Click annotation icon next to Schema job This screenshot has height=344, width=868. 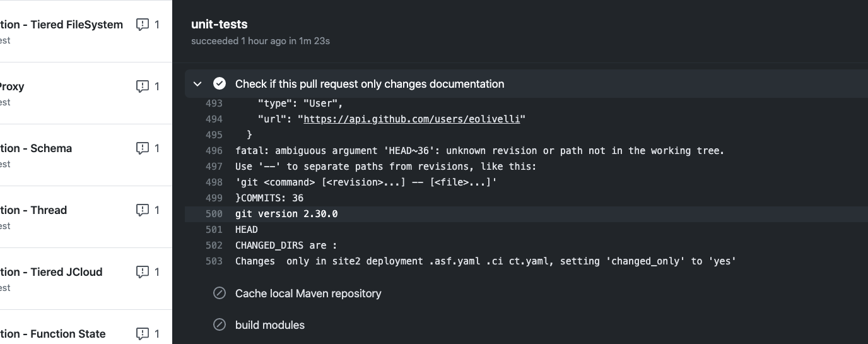[143, 148]
